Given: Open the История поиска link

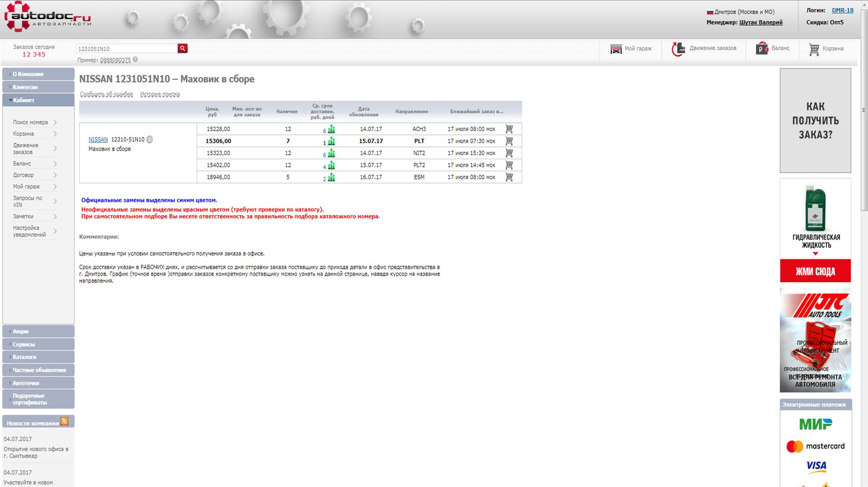Looking at the screenshot, I should [x=160, y=94].
